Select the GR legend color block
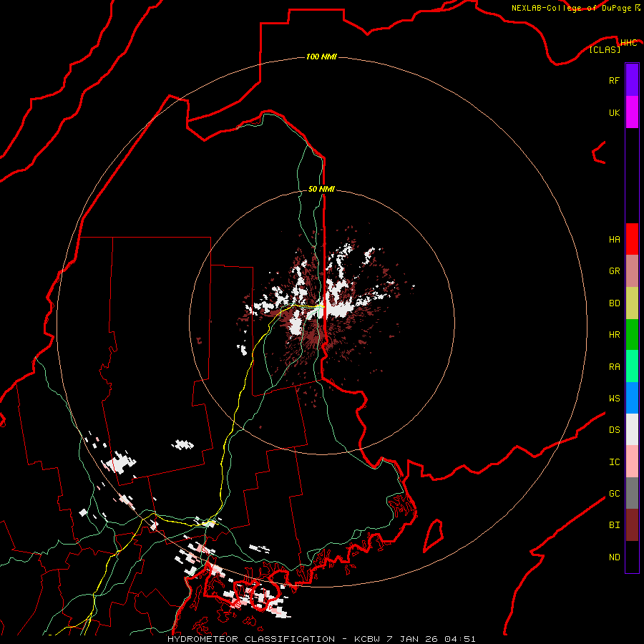 point(632,271)
